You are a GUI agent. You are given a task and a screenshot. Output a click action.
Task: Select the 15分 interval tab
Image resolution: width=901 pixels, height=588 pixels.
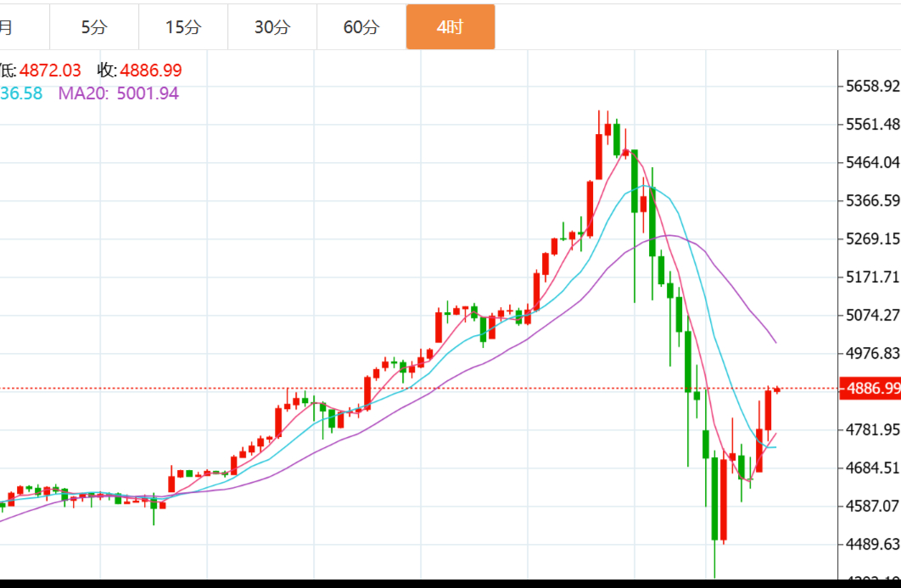coord(183,27)
